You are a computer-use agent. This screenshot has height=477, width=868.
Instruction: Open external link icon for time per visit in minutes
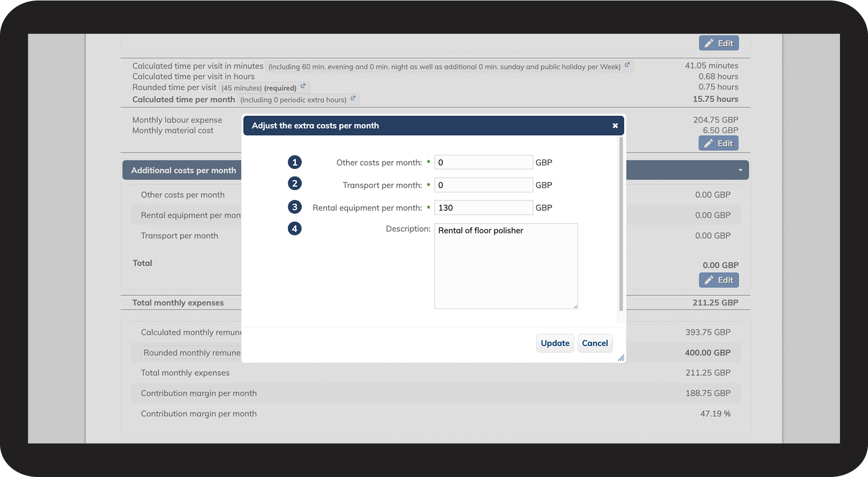627,65
